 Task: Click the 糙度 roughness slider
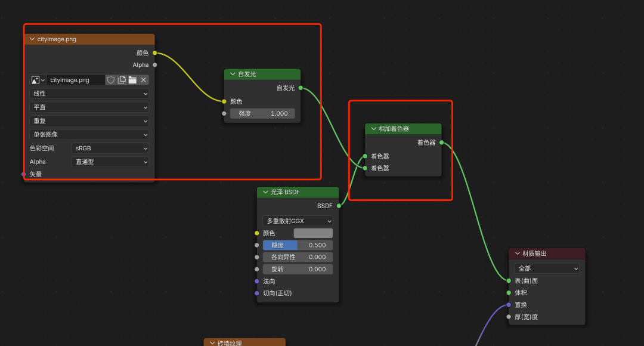(x=298, y=245)
